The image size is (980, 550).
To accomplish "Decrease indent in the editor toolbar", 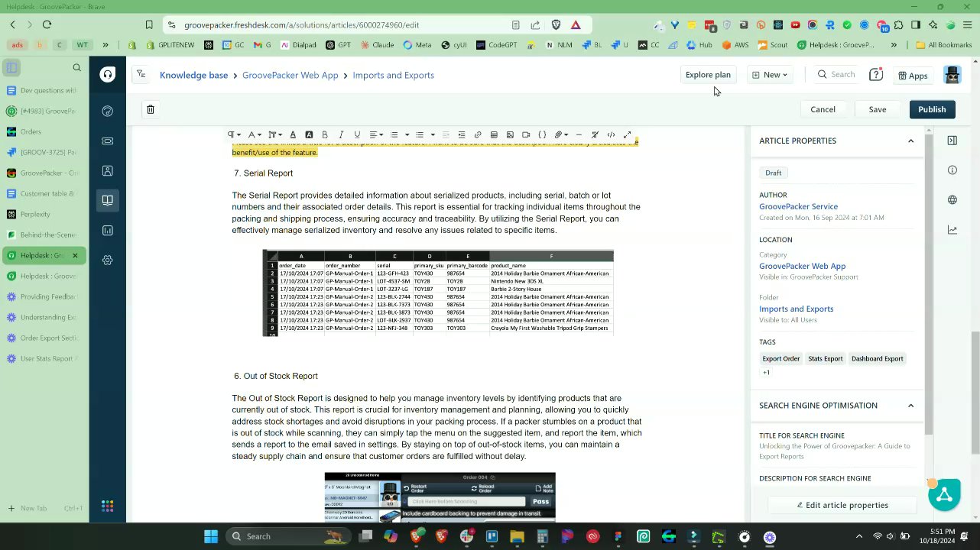I will 446,134.
